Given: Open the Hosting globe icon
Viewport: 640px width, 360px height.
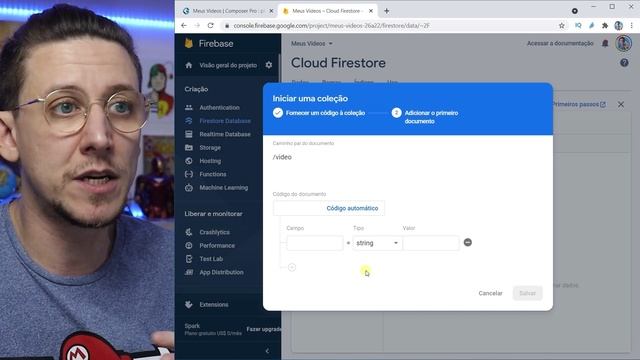Looking at the screenshot, I should (189, 161).
